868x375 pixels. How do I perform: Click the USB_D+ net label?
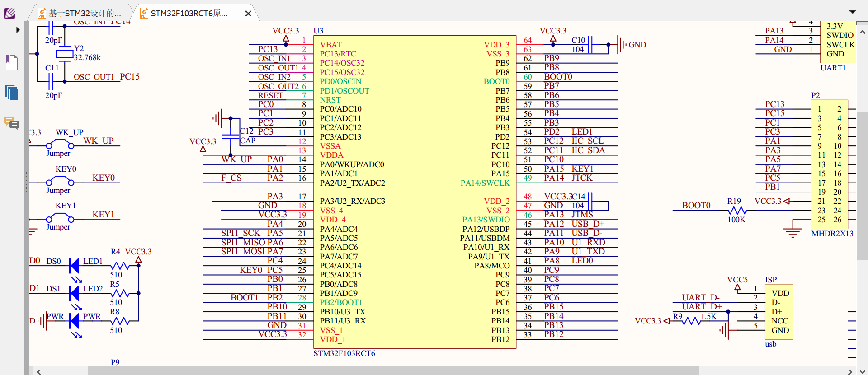tap(588, 224)
